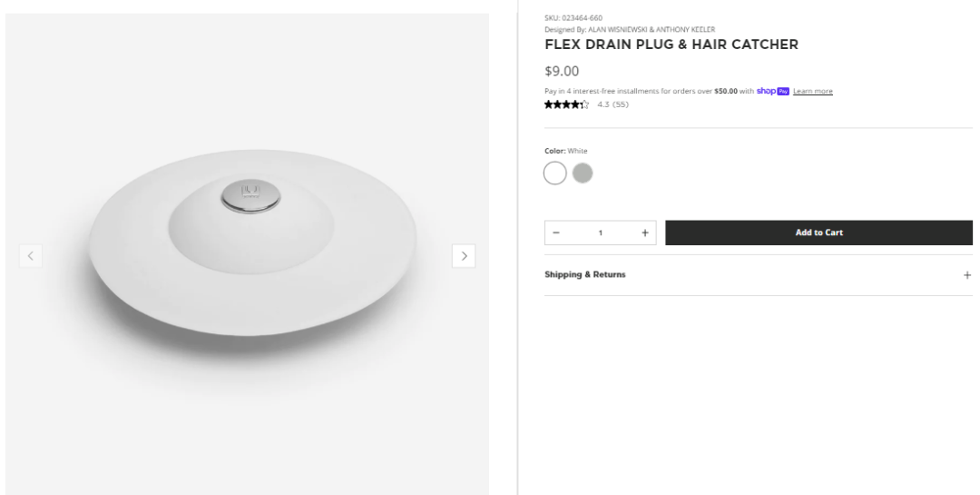The height and width of the screenshot is (495, 980).
Task: Click the star rating icons
Action: pyautogui.click(x=567, y=104)
